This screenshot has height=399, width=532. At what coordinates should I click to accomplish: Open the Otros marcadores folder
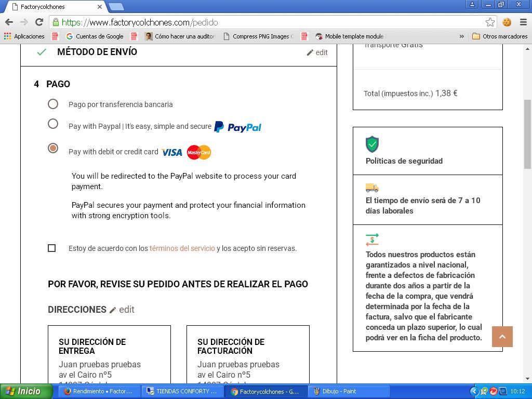pos(500,36)
